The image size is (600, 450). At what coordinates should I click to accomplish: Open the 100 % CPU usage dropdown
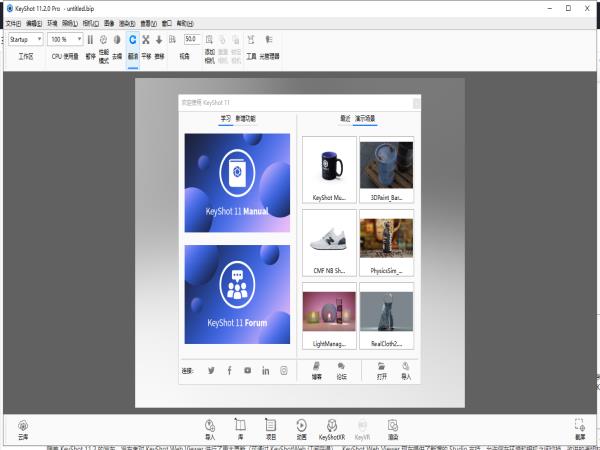coord(65,39)
